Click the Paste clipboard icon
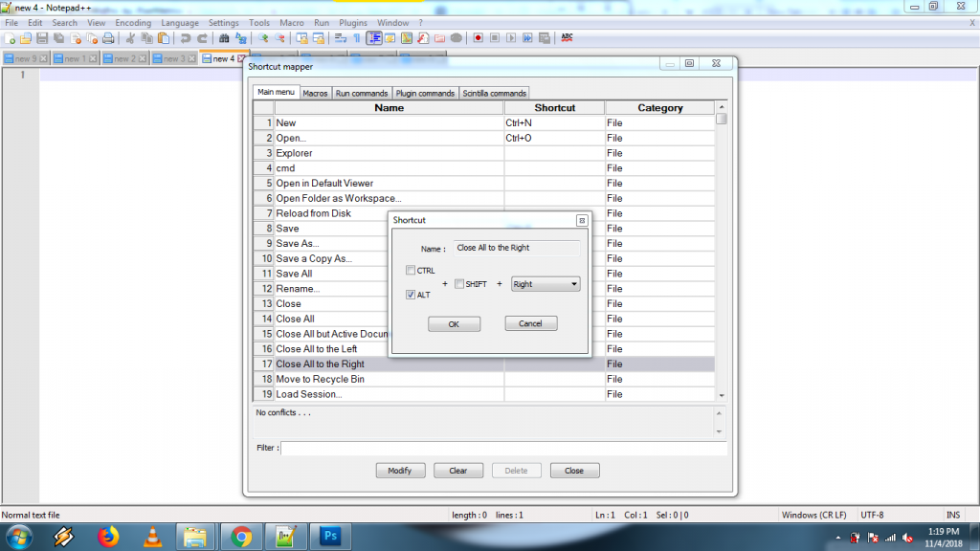The width and height of the screenshot is (980, 551). tap(163, 38)
